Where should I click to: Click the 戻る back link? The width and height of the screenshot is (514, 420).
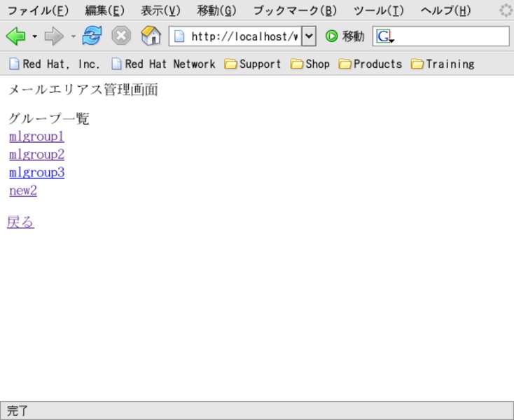20,222
